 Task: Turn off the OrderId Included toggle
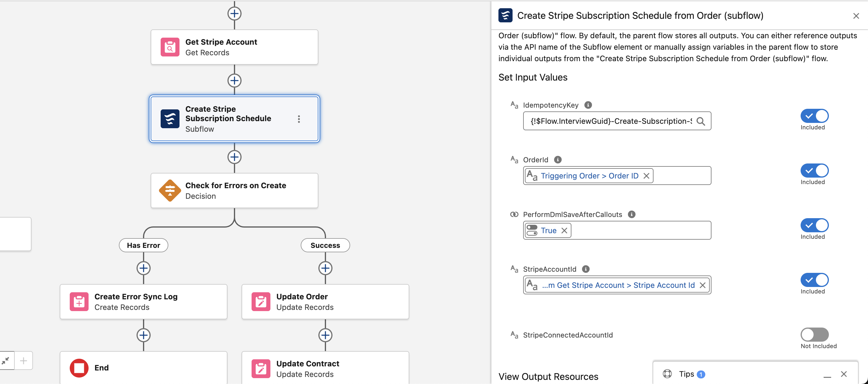[x=814, y=171]
